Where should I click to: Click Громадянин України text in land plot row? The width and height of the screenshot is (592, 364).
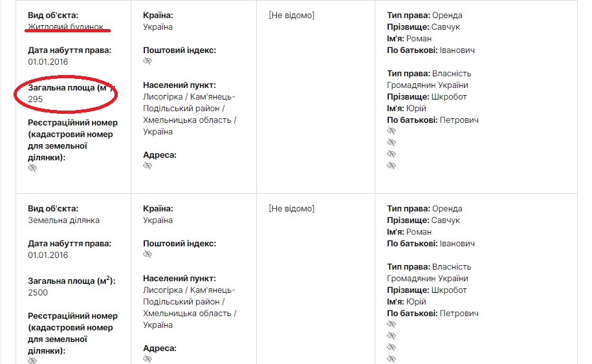pos(427,279)
